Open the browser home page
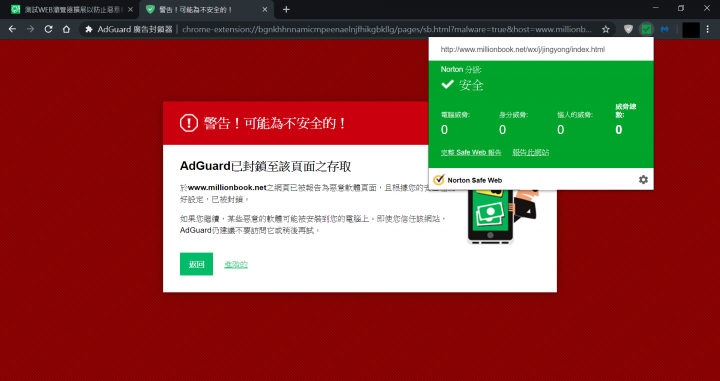 click(66, 29)
